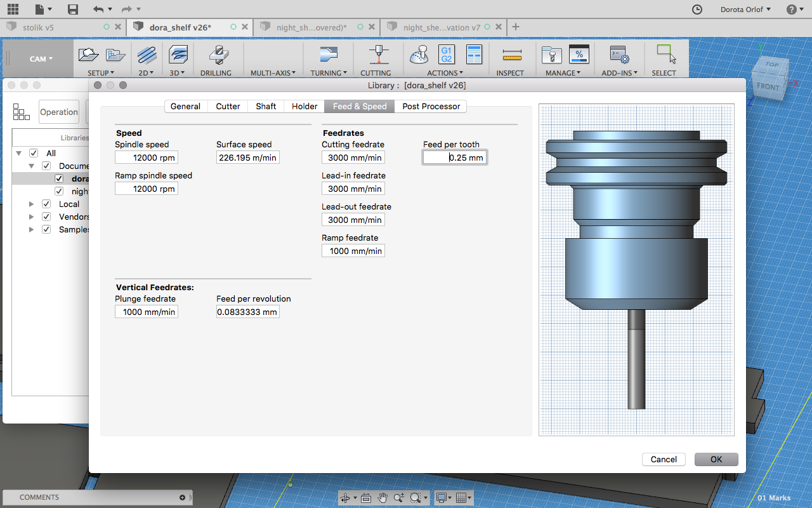This screenshot has width=812, height=508.
Task: Select the Turning toolpath icon
Action: tap(328, 55)
